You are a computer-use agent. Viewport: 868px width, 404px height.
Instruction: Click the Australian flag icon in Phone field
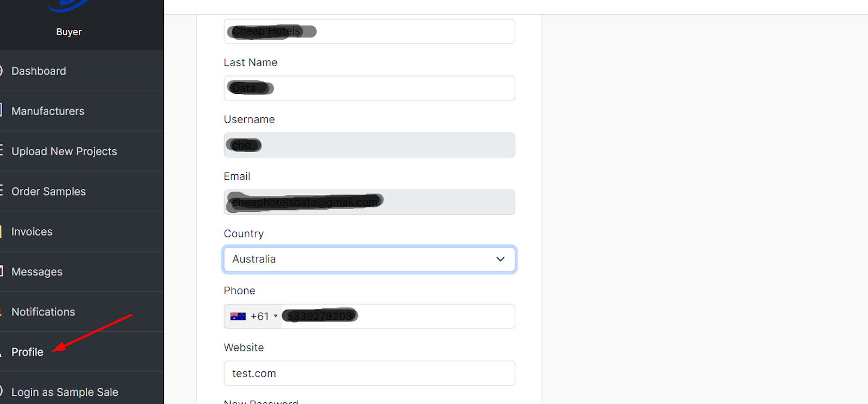[x=238, y=317]
